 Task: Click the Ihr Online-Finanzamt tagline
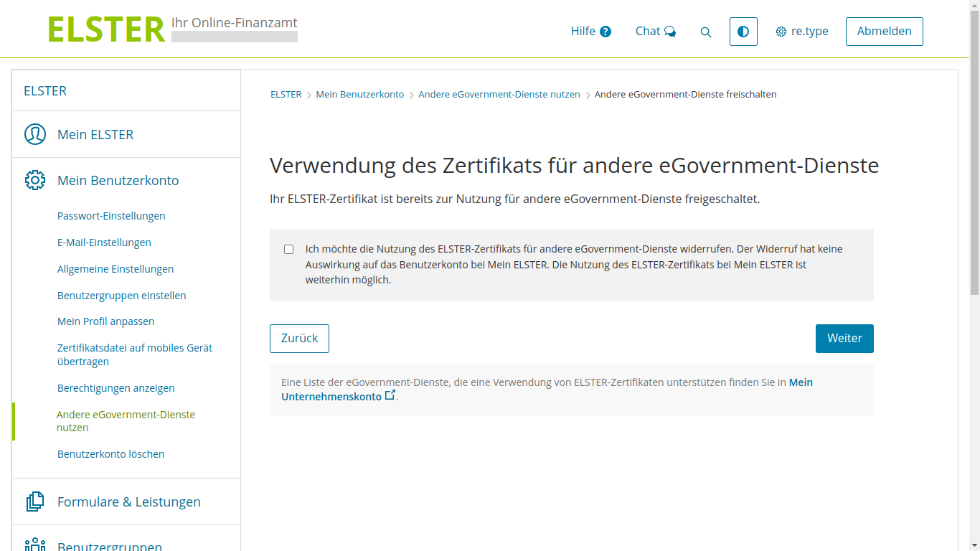[x=235, y=23]
